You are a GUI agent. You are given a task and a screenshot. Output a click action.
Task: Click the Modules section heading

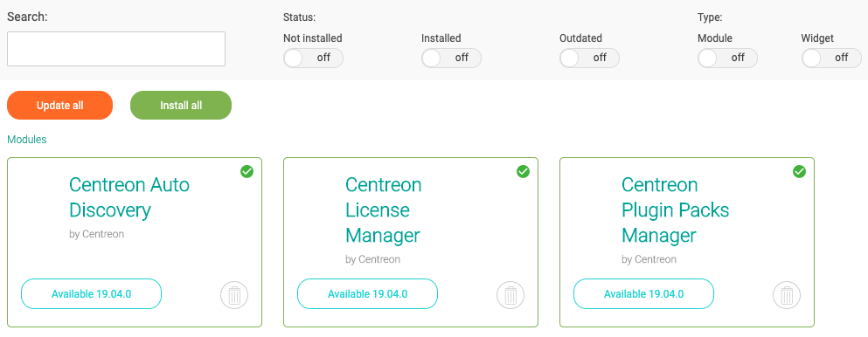[26, 139]
